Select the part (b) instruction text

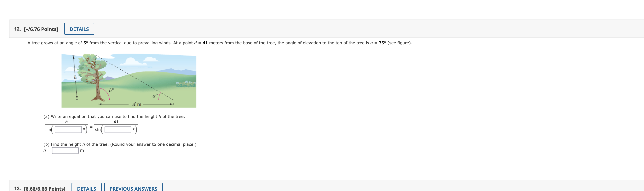click(119, 144)
